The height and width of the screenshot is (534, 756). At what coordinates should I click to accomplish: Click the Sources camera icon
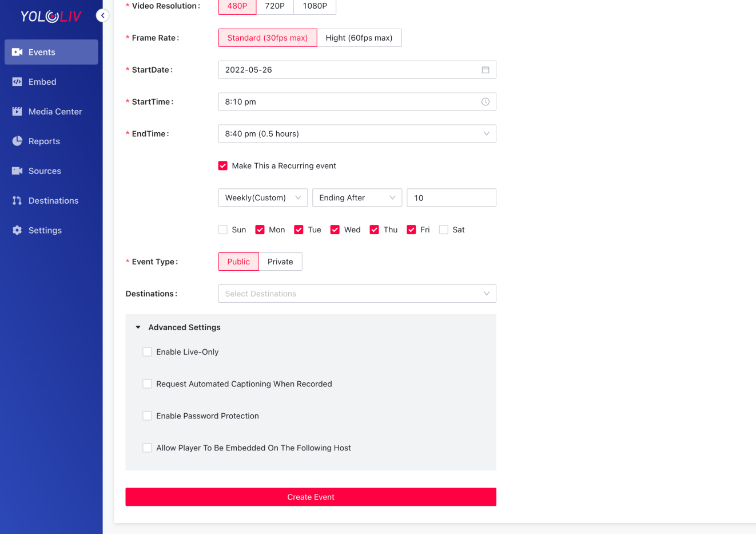point(17,171)
